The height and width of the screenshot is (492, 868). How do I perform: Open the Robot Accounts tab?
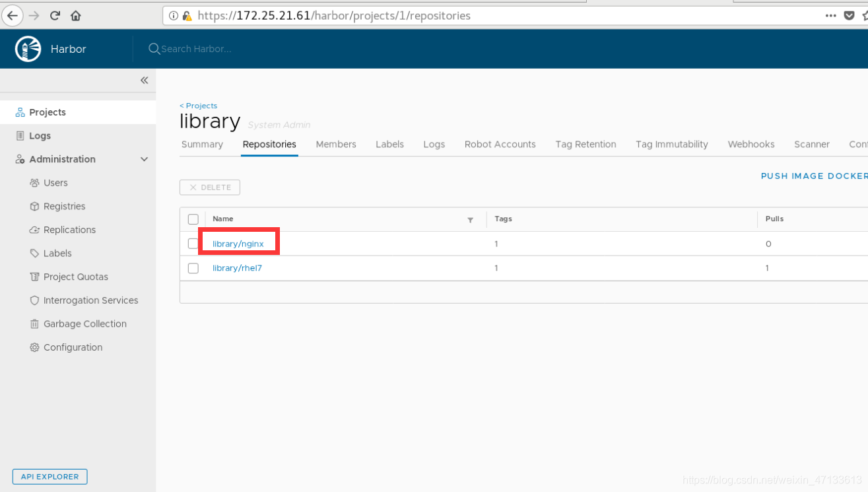point(500,144)
